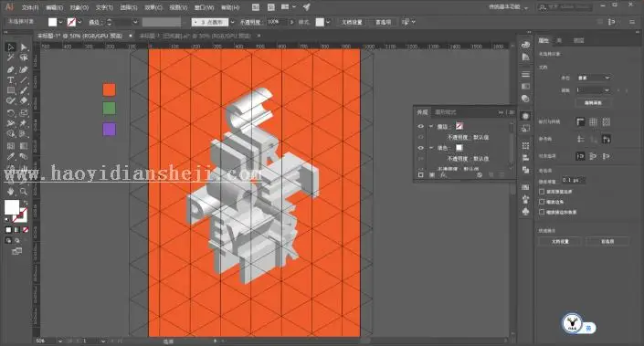Image resolution: width=644 pixels, height=346 pixels.
Task: Toggle visibility eye of 填色 fill row
Action: [420, 148]
